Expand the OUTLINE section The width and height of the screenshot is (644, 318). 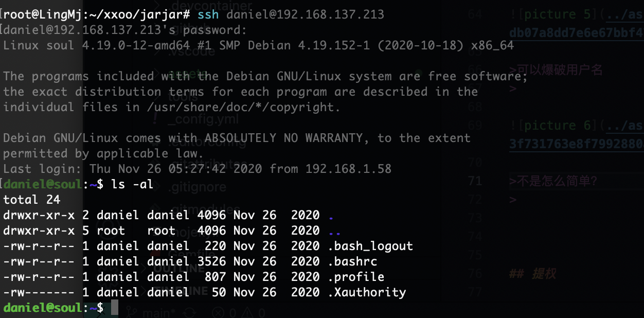click(x=143, y=269)
